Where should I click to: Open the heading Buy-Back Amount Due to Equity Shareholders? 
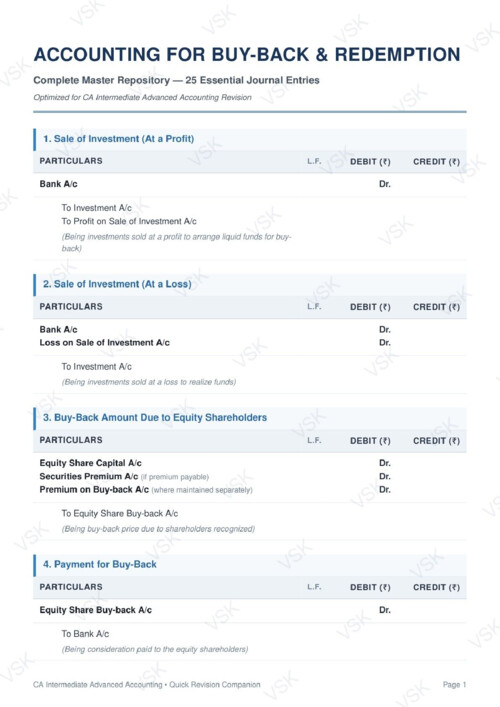click(155, 418)
